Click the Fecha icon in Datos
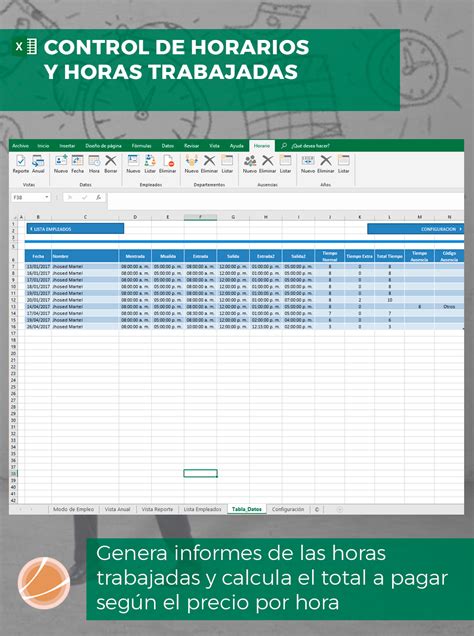The width and height of the screenshot is (474, 636). click(77, 164)
